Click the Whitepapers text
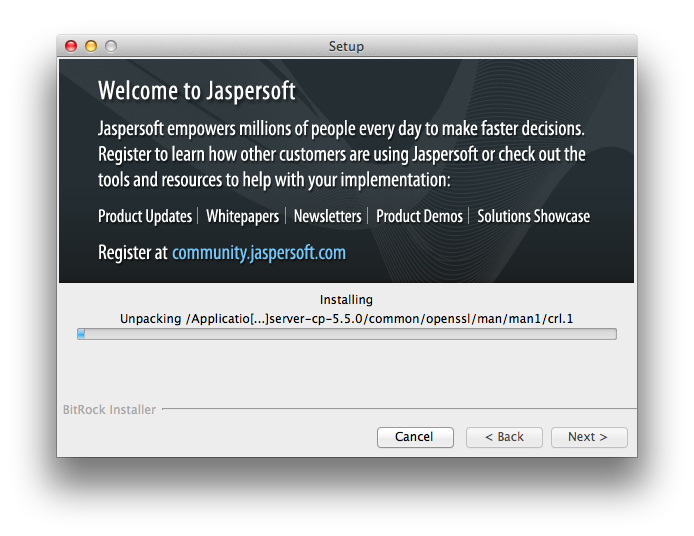The height and width of the screenshot is (536, 694). (243, 216)
